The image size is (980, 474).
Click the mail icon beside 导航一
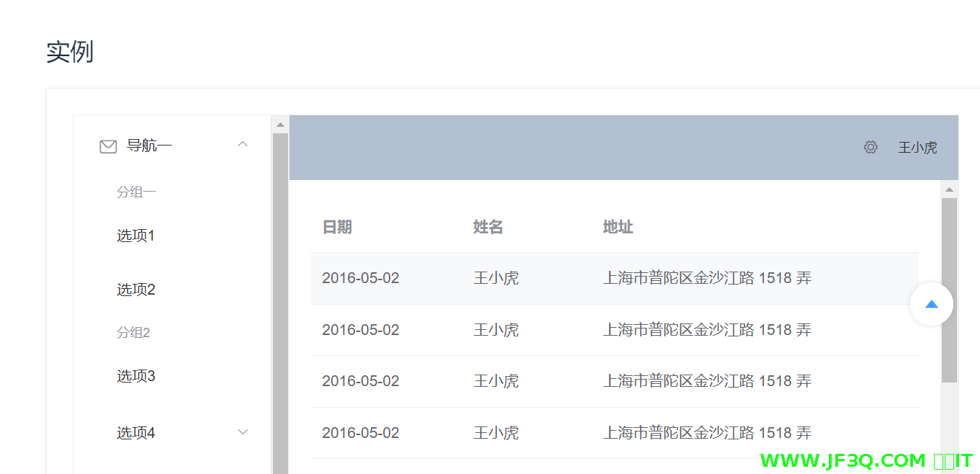108,146
